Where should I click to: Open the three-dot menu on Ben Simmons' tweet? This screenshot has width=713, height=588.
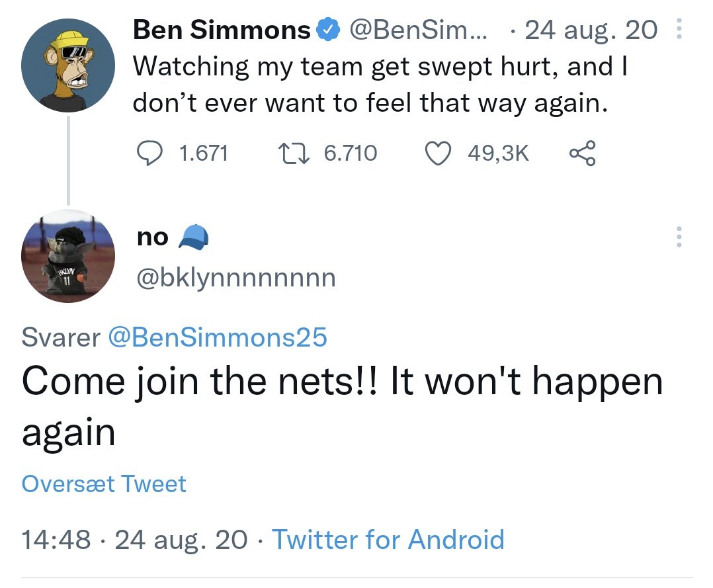point(679,28)
